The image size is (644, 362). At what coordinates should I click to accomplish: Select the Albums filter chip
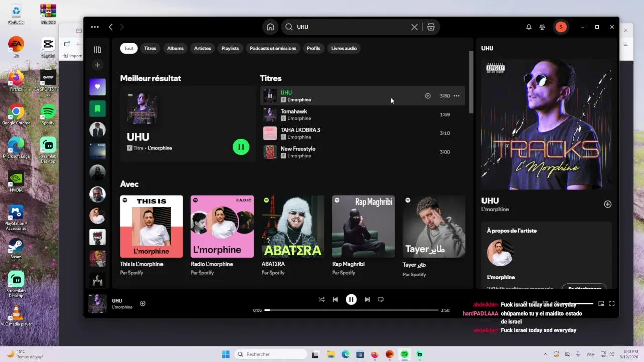tap(175, 48)
